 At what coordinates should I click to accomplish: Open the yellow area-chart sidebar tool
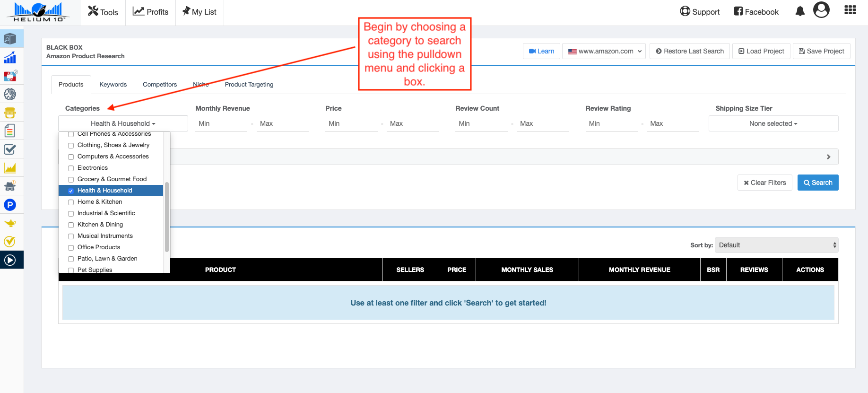(10, 168)
